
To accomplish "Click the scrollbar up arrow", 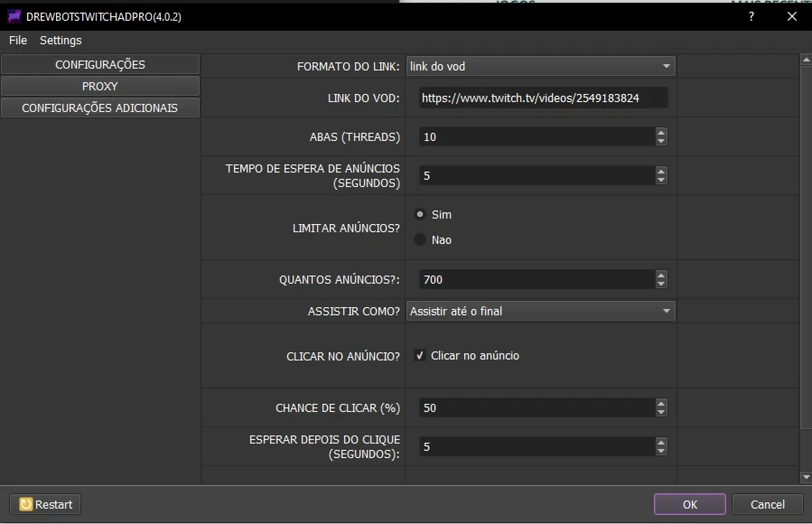I will coord(806,60).
